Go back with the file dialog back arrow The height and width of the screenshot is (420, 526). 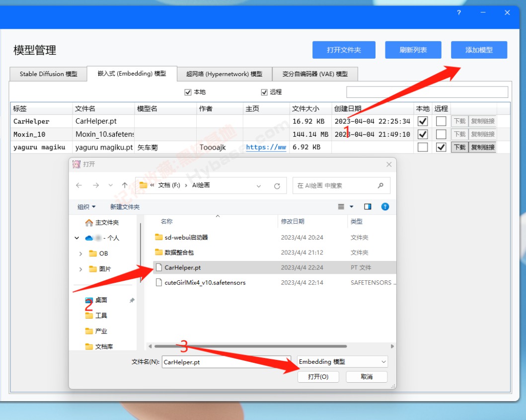[79, 185]
